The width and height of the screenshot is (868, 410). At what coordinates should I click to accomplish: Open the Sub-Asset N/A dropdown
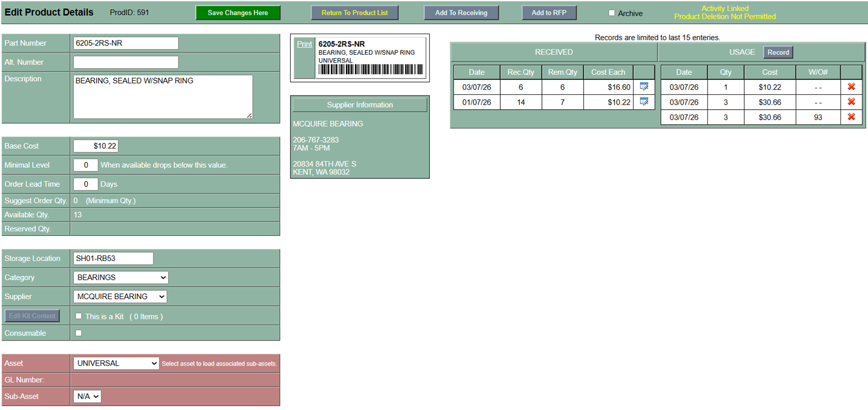point(87,396)
